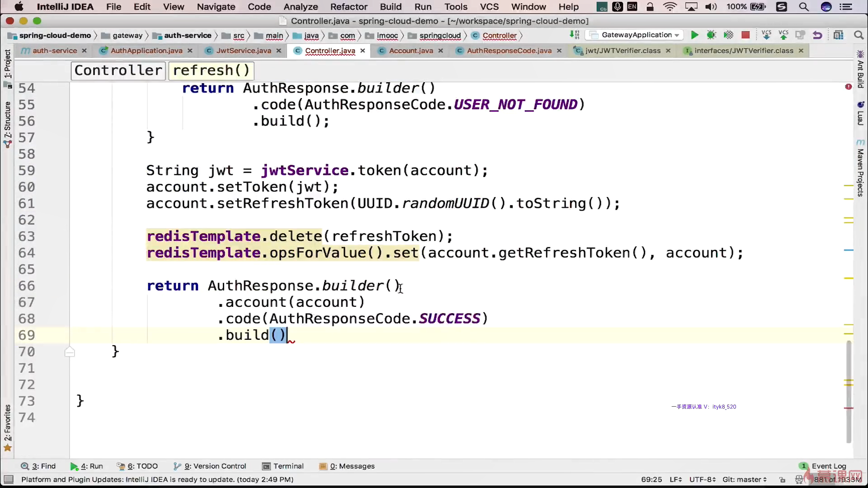868x488 pixels.
Task: Stop the running process with red square
Action: (745, 35)
